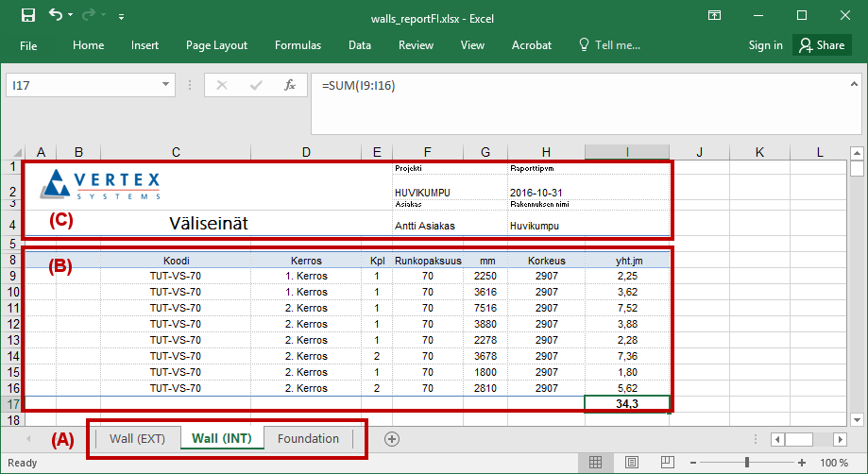Switch to the Foundation sheet tab
The image size is (868, 474).
click(x=308, y=438)
